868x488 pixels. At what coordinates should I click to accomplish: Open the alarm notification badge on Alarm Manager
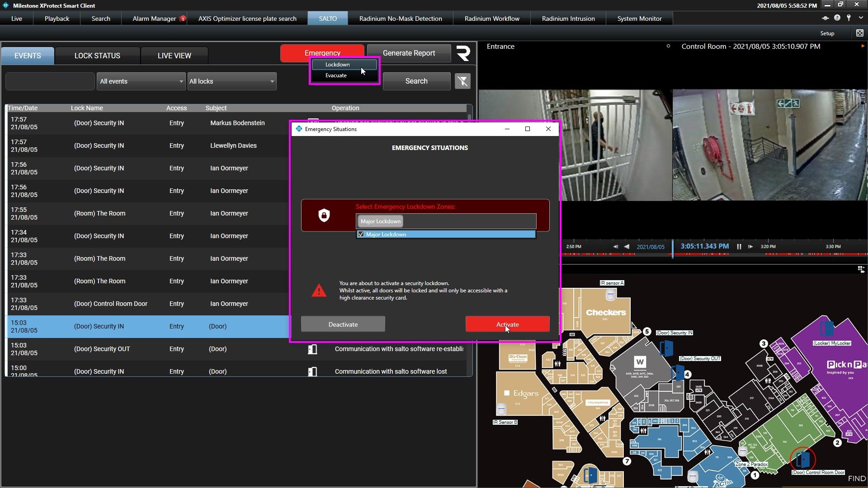[183, 19]
